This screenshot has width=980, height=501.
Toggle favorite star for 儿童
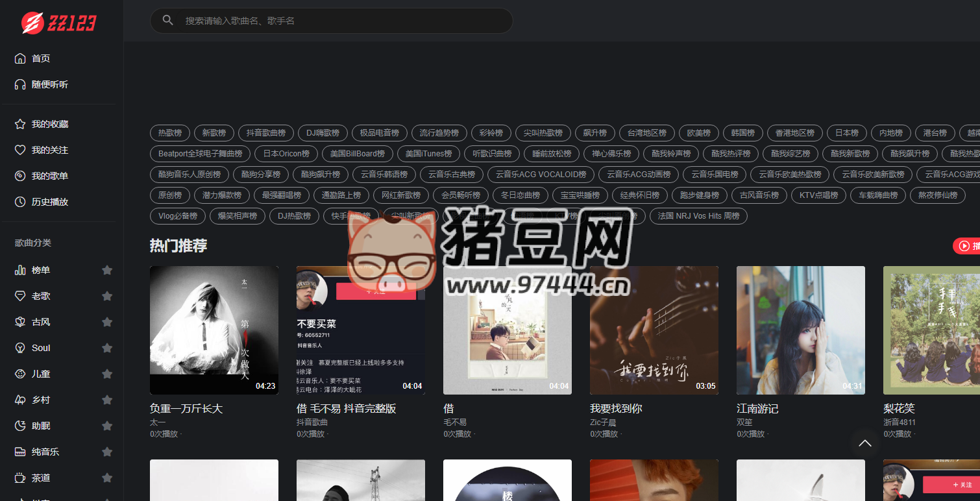coord(107,374)
